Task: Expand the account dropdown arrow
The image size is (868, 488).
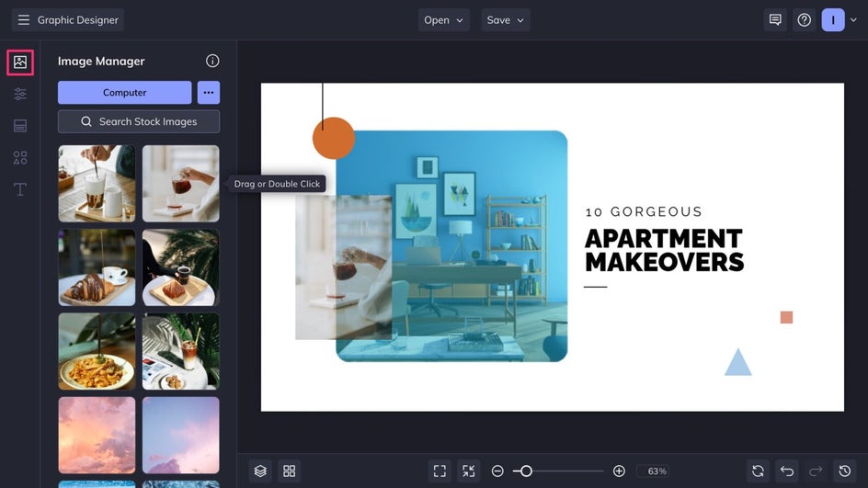Action: 853,20
